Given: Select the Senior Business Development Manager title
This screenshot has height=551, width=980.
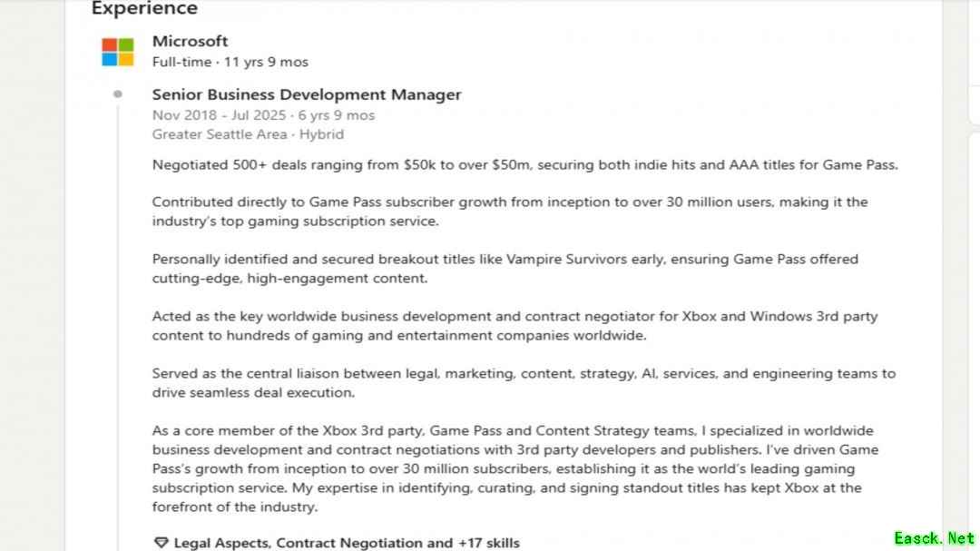Looking at the screenshot, I should [x=307, y=94].
